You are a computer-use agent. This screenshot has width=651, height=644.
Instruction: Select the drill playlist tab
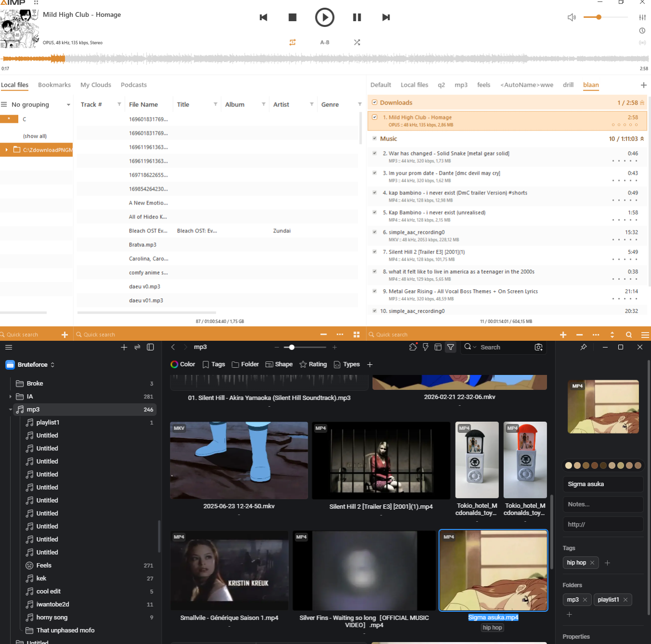pyautogui.click(x=568, y=85)
